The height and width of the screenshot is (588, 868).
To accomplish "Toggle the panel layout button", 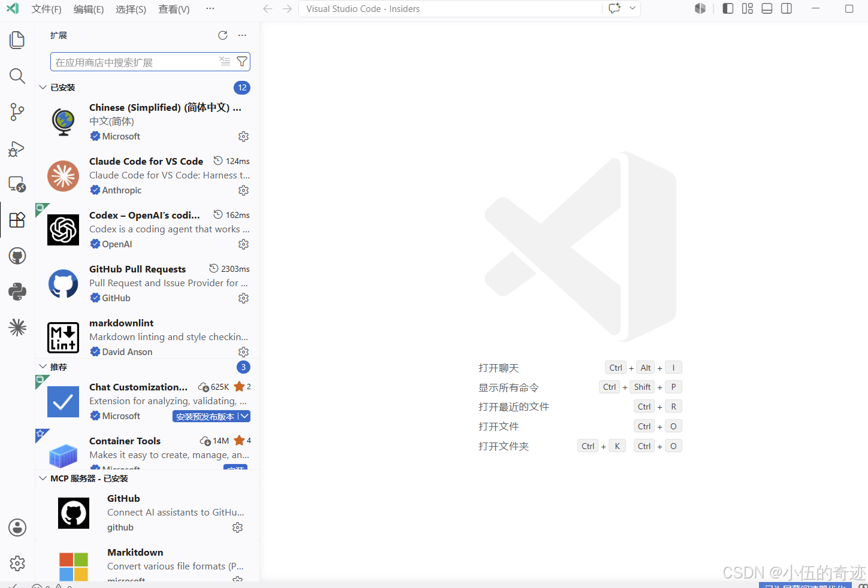I will 767,8.
